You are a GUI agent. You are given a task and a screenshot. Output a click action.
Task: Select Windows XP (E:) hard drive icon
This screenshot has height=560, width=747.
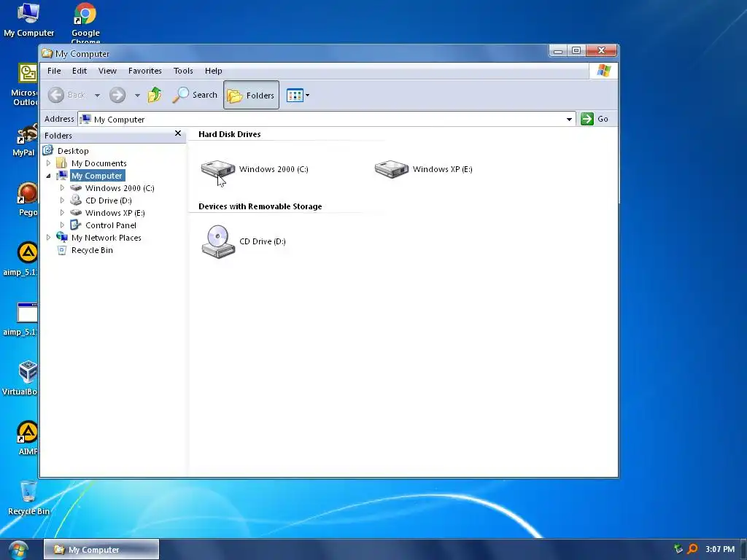point(392,169)
